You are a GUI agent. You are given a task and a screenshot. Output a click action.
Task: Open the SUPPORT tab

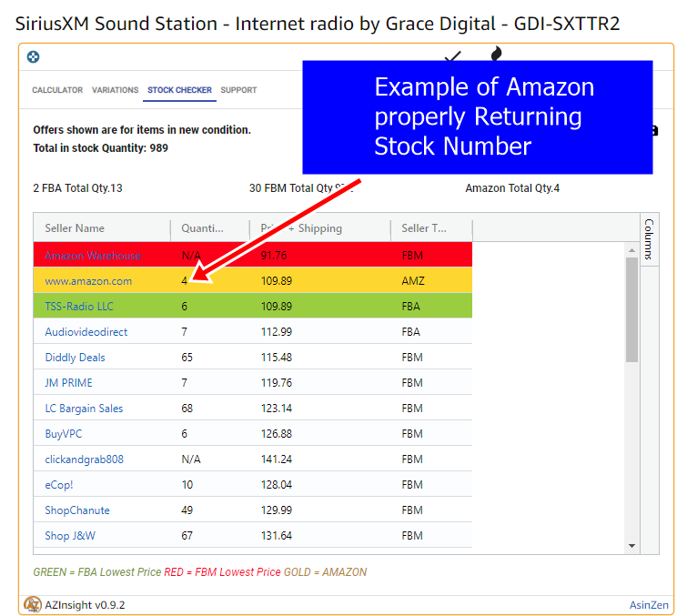point(238,90)
